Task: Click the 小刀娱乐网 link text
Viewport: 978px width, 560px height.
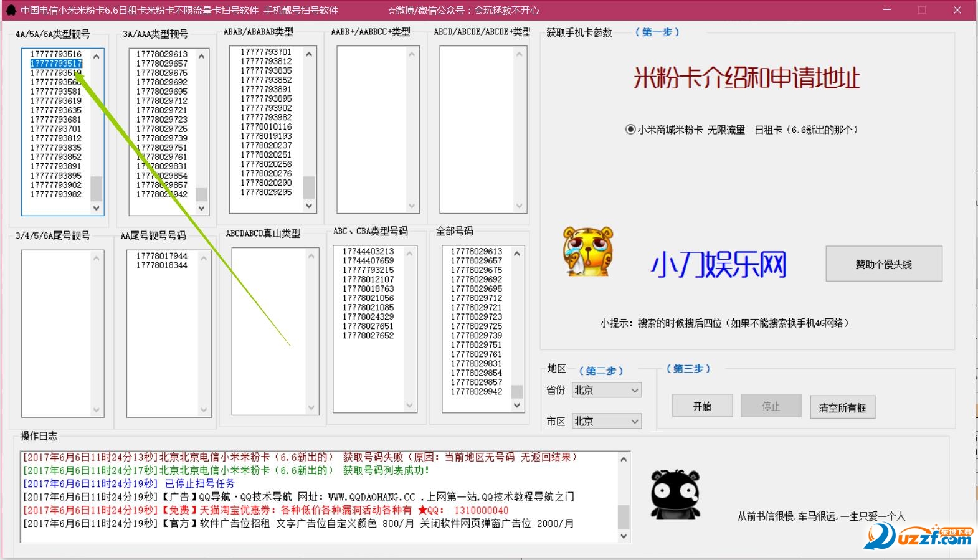Action: click(718, 264)
